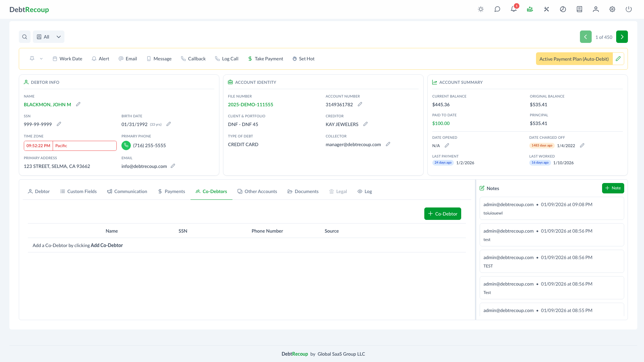Edit the SSN using its pencil icon

coord(59,124)
